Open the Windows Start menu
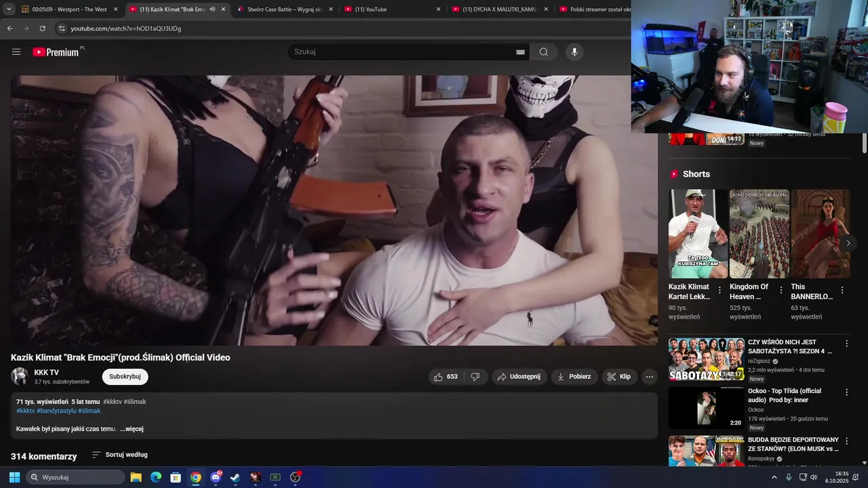This screenshot has width=868, height=488. pos(14,477)
